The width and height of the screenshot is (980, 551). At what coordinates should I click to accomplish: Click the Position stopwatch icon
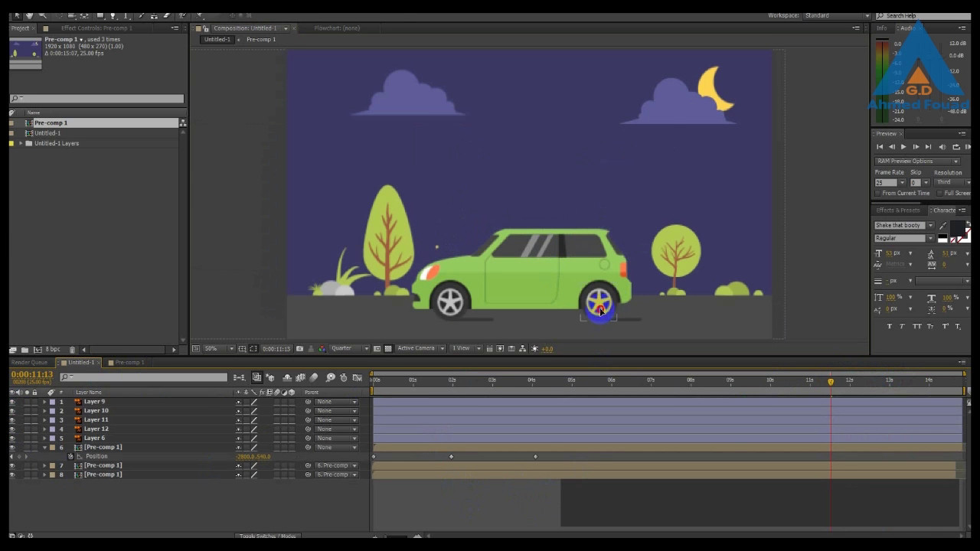click(70, 457)
